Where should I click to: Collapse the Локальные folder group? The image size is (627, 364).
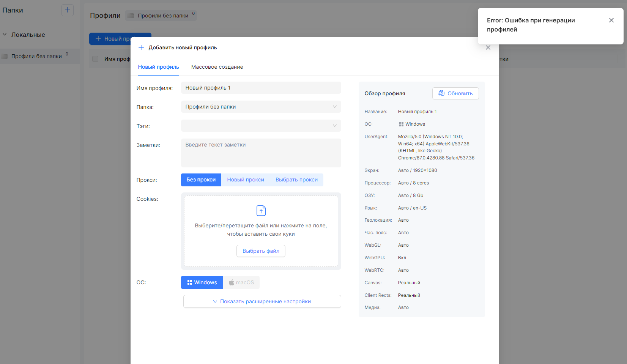tap(5, 35)
